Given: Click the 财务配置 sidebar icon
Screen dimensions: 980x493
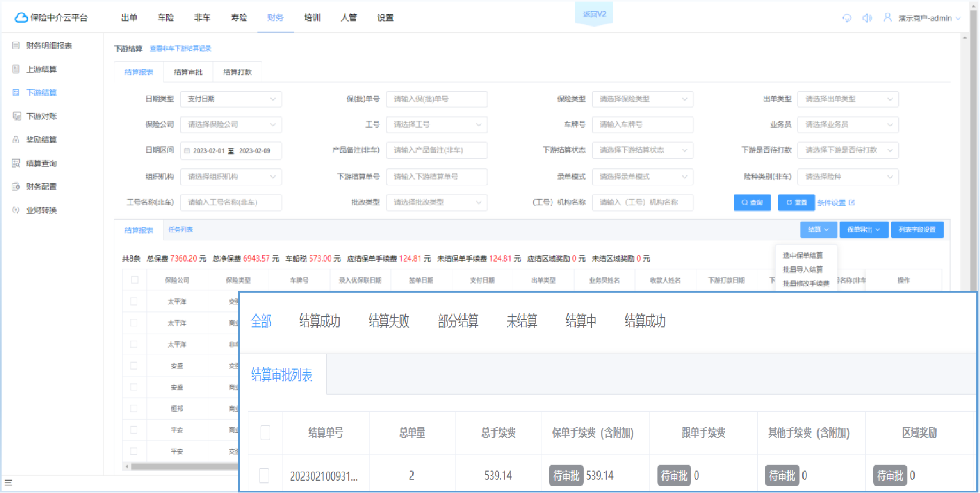Looking at the screenshot, I should (x=16, y=186).
